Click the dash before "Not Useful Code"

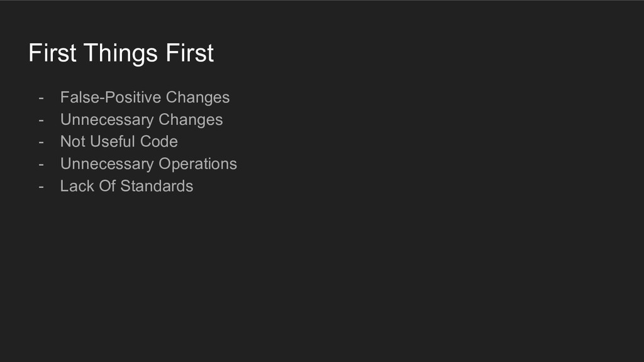tap(41, 142)
